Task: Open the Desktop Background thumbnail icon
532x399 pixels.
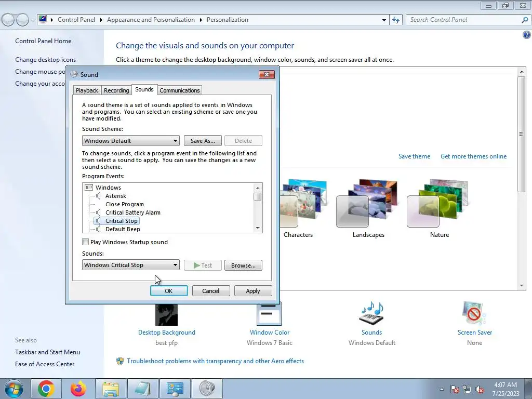Action: (166, 315)
